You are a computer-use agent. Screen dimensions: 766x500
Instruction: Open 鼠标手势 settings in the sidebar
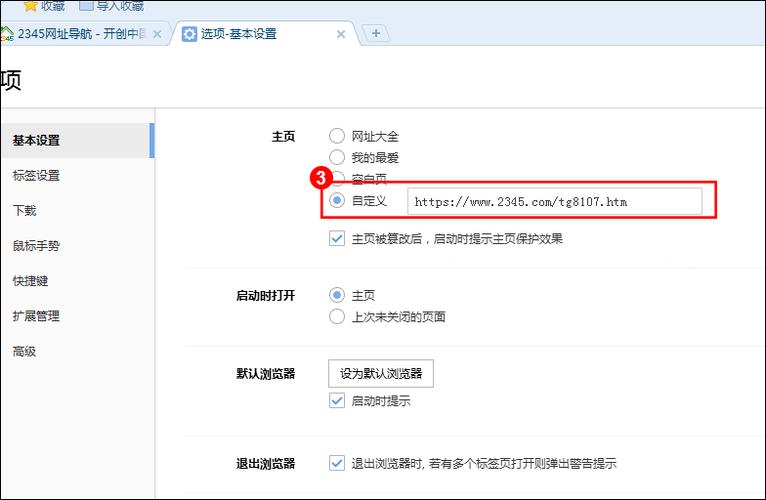pos(36,246)
